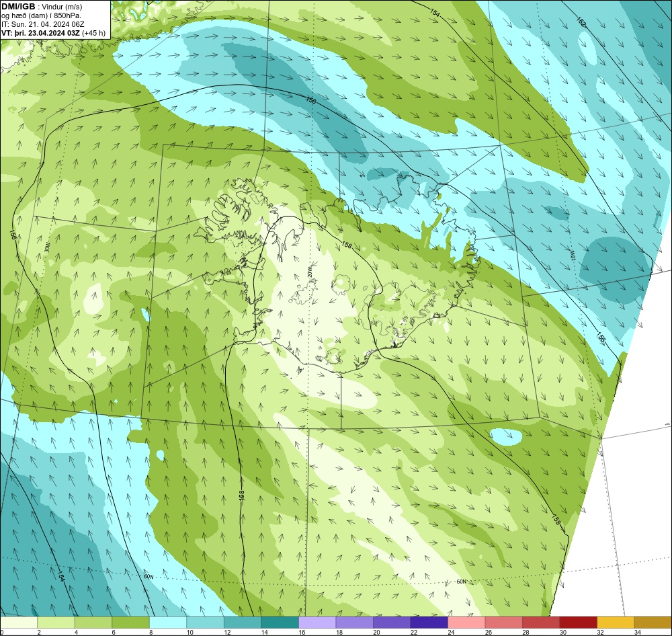Pick the 28–30 m/s red legend swatch
Image resolution: width=672 pixels, height=636 pixels.
(x=541, y=622)
